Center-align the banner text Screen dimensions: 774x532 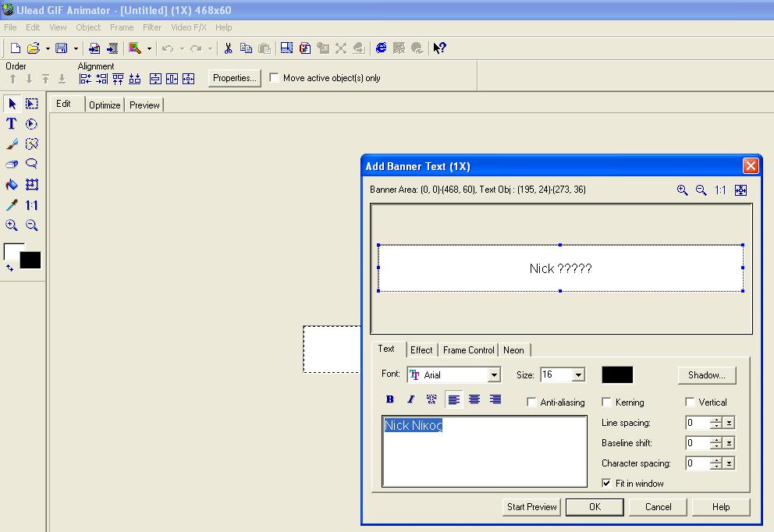tap(474, 399)
